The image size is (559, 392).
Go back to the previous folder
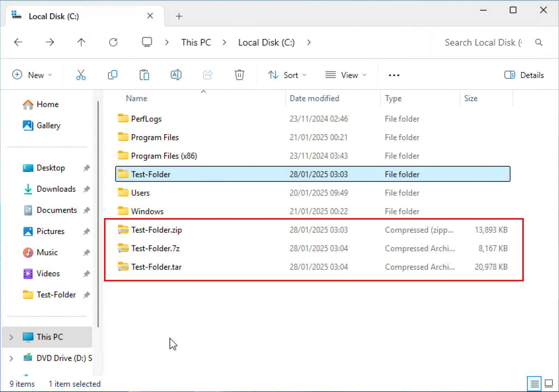[x=18, y=42]
